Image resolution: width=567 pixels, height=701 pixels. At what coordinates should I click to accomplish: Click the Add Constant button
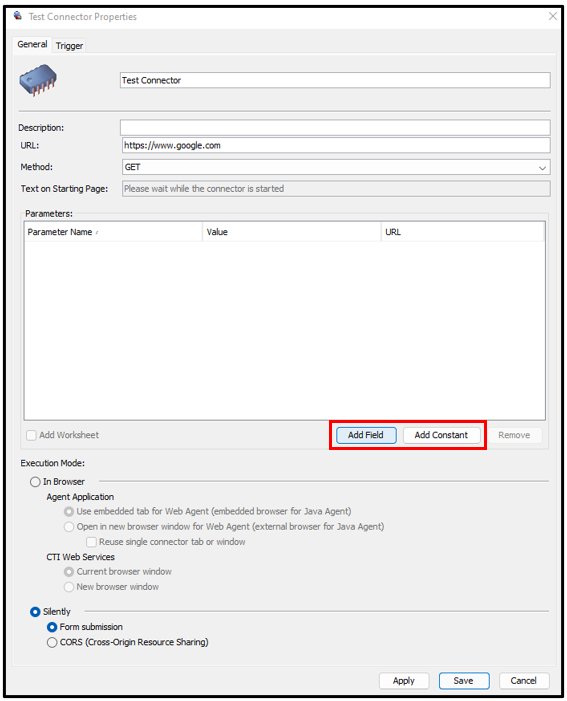[x=441, y=435]
